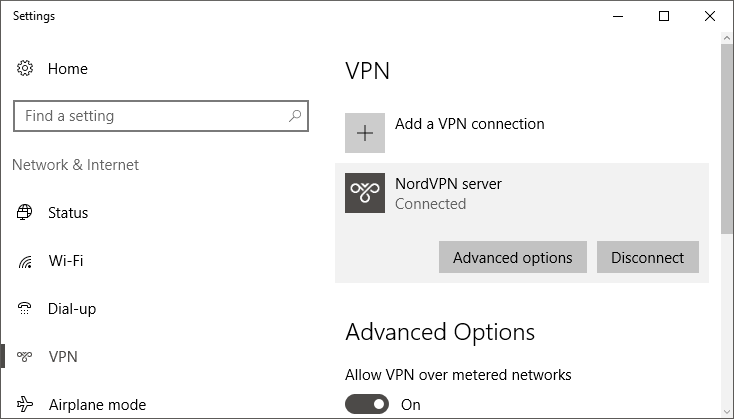Open Advanced options for NordVPN server

[x=513, y=257]
